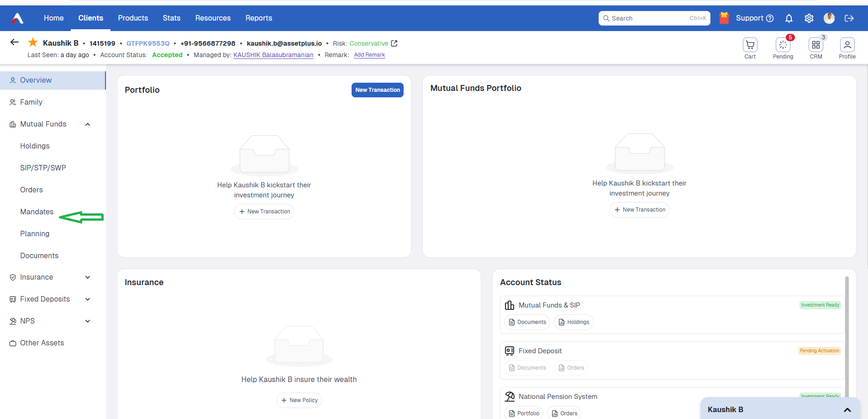Expand the Insurance sidebar section

coord(88,277)
